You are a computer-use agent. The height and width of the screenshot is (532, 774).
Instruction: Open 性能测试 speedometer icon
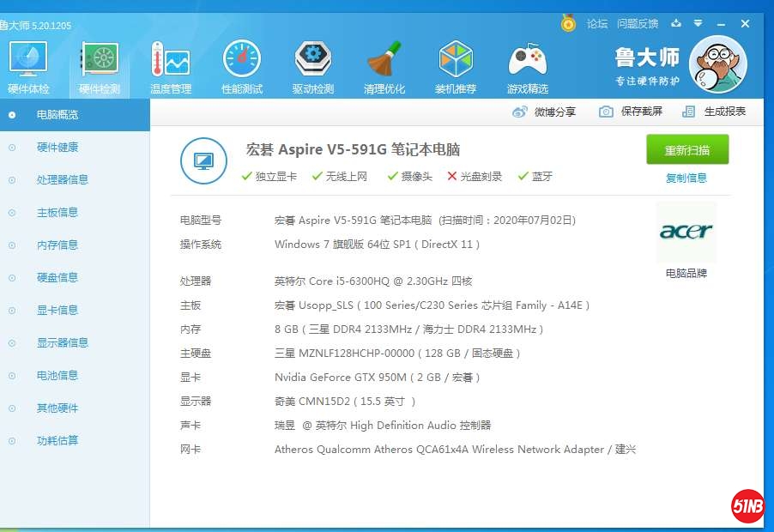click(x=241, y=60)
